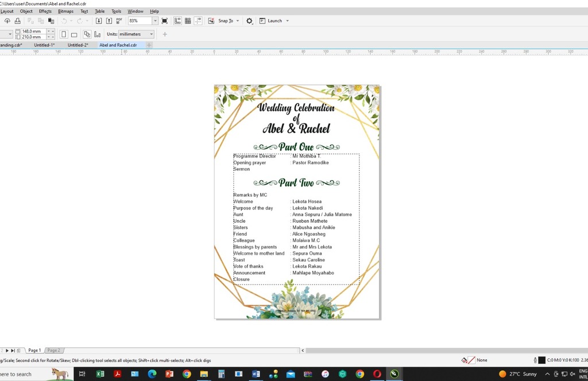Switch to the Page 2 tab
The width and height of the screenshot is (588, 381).
tap(53, 350)
